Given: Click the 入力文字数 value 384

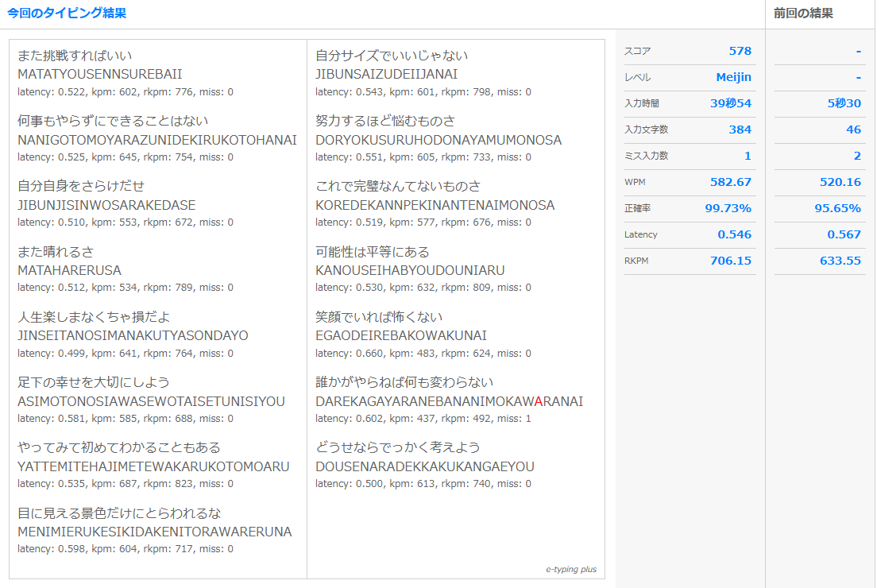Looking at the screenshot, I should (740, 130).
